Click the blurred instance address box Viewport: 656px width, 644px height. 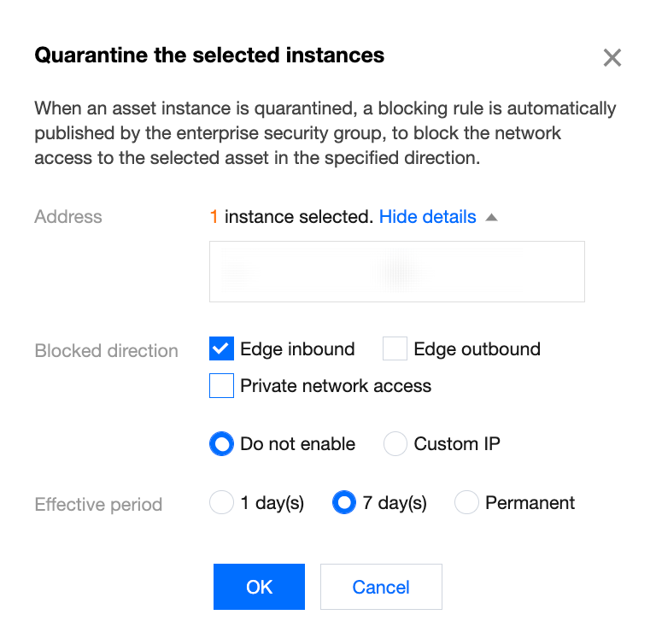click(396, 272)
